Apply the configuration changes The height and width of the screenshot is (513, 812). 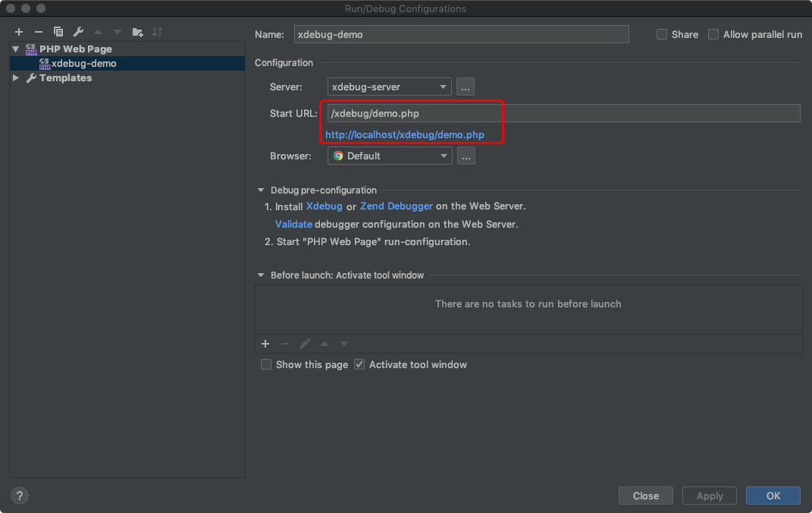point(709,496)
